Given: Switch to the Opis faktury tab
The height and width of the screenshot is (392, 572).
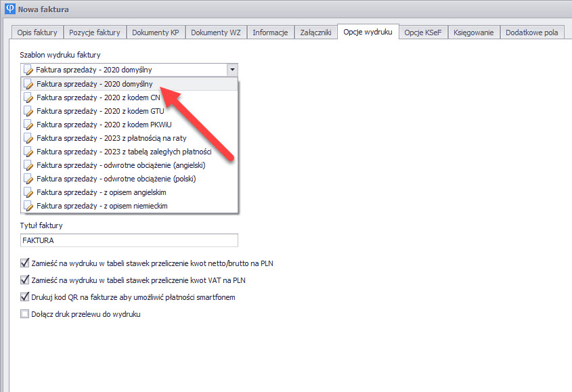Looking at the screenshot, I should click(x=37, y=32).
